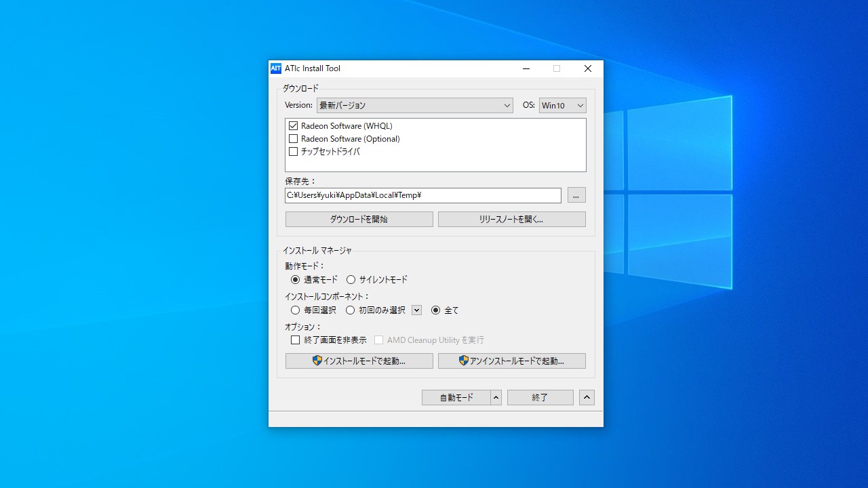Screen dimensions: 868x488
Task: Click the 保存先 path input field
Action: tap(423, 195)
